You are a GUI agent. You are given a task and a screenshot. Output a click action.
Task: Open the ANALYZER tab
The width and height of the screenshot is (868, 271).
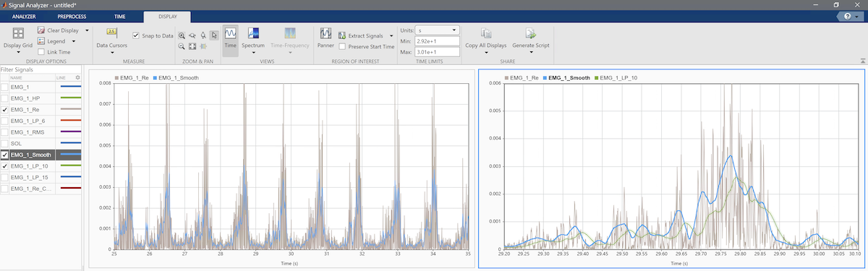click(24, 15)
